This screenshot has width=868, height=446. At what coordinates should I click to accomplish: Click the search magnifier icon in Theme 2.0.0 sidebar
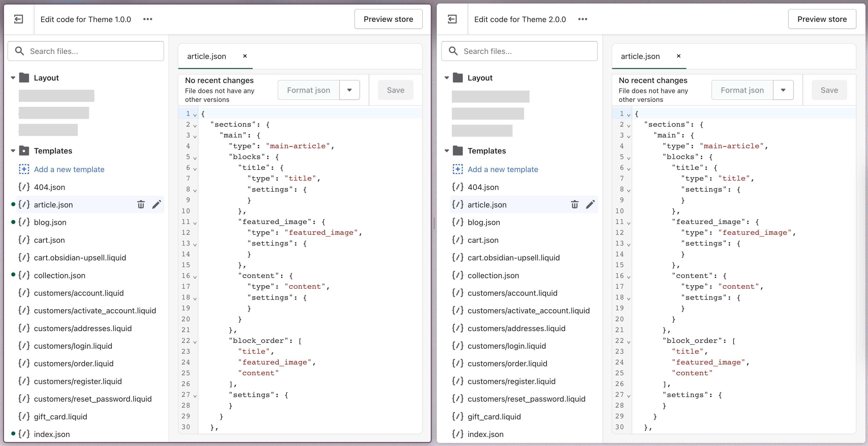(453, 51)
